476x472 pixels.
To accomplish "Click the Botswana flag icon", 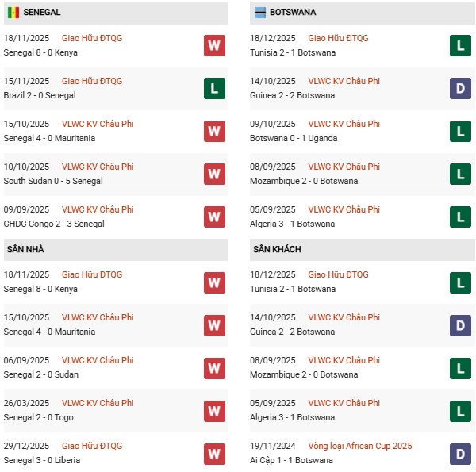I will pos(259,13).
